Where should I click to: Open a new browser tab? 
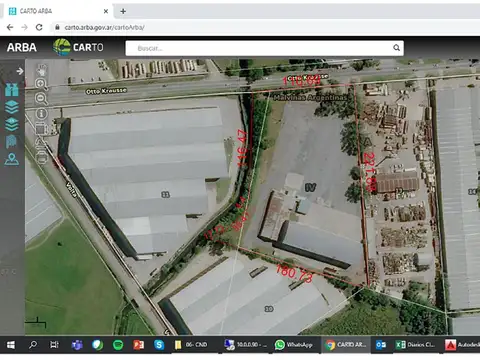coord(123,11)
